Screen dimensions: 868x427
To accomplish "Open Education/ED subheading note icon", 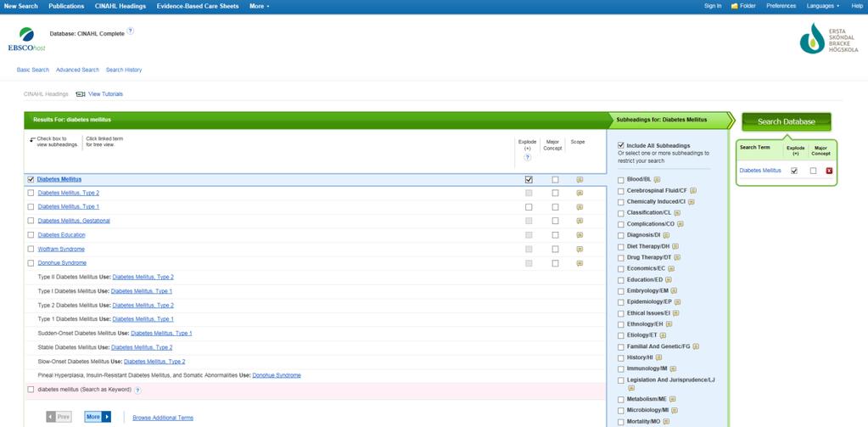I will (668, 279).
